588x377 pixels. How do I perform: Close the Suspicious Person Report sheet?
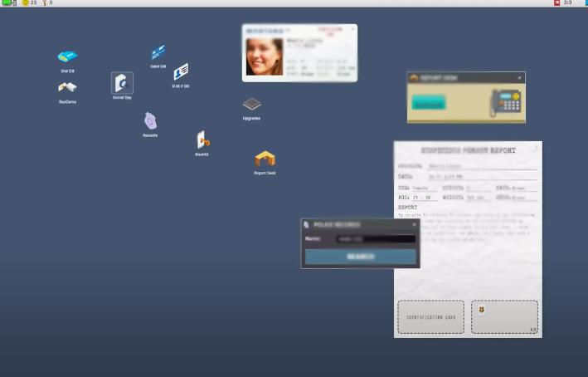click(x=537, y=147)
